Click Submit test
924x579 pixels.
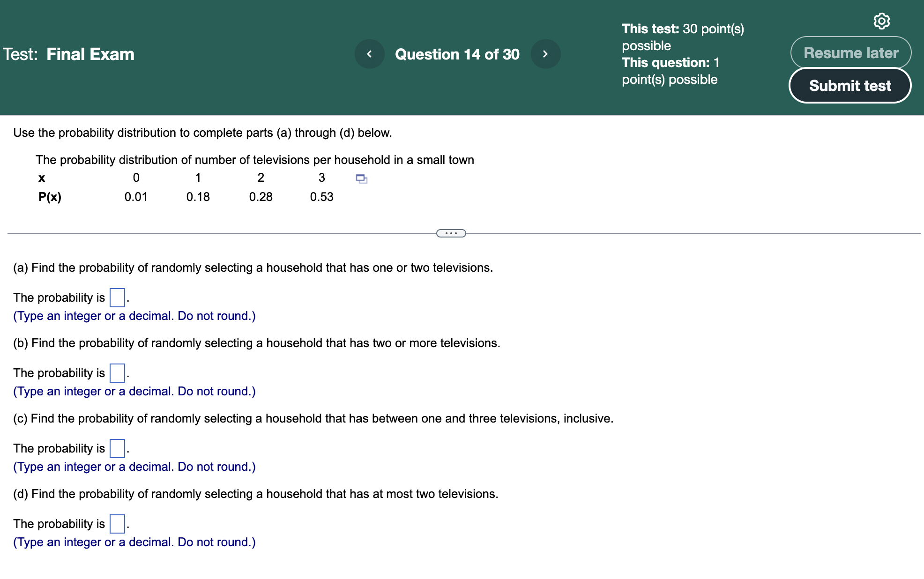(850, 85)
